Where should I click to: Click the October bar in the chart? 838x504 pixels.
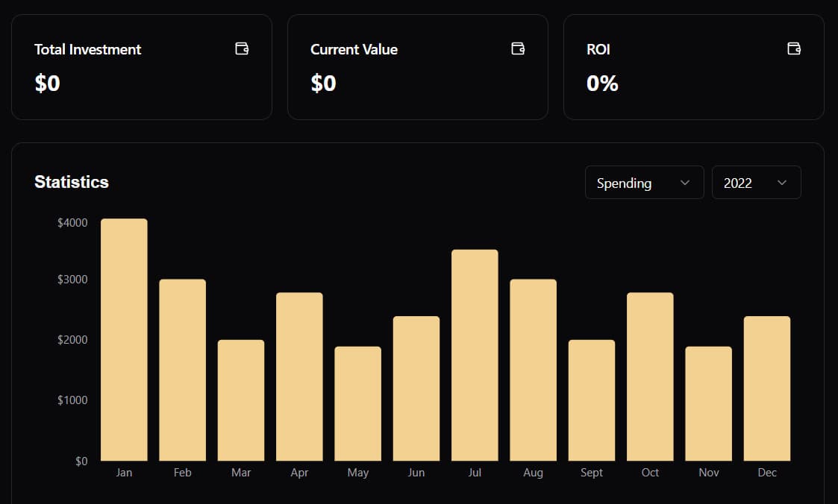point(650,377)
